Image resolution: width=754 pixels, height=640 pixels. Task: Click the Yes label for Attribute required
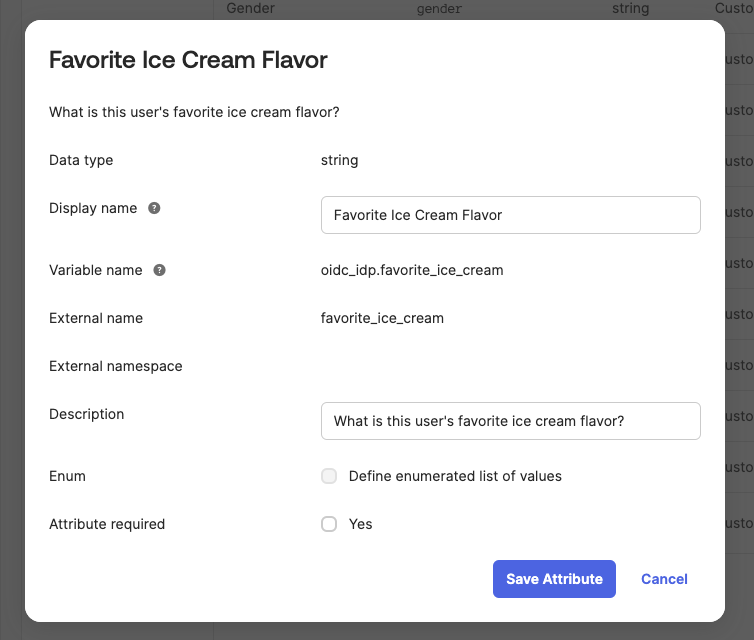pos(360,524)
